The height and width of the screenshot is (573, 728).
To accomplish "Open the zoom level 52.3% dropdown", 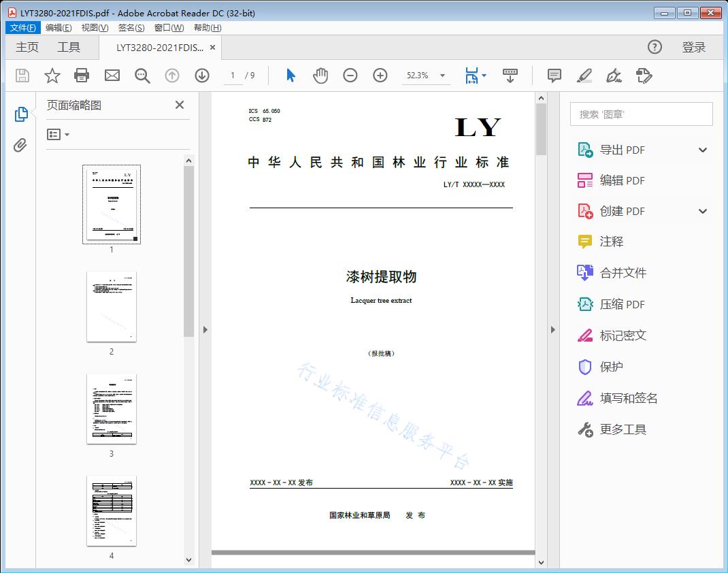I will pos(425,76).
